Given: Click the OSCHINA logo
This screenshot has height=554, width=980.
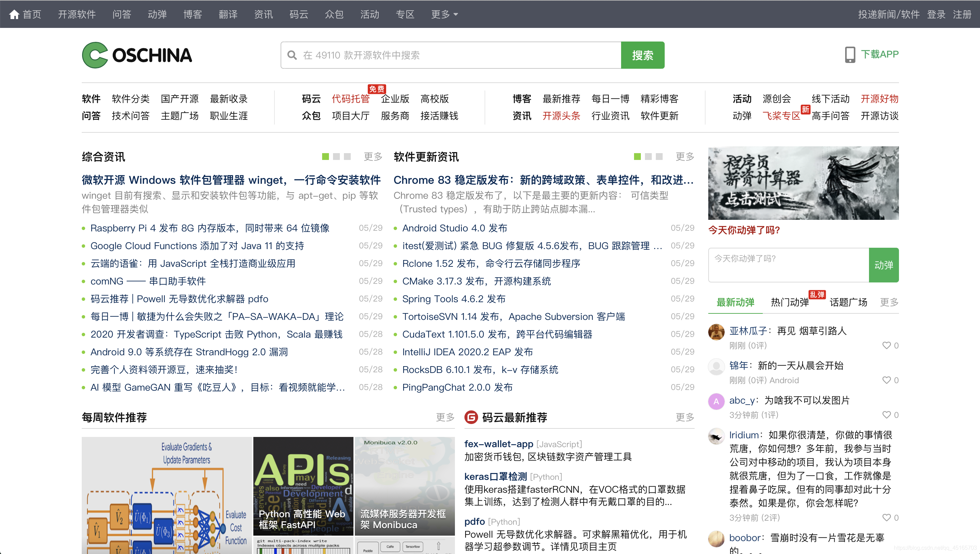Looking at the screenshot, I should 137,55.
